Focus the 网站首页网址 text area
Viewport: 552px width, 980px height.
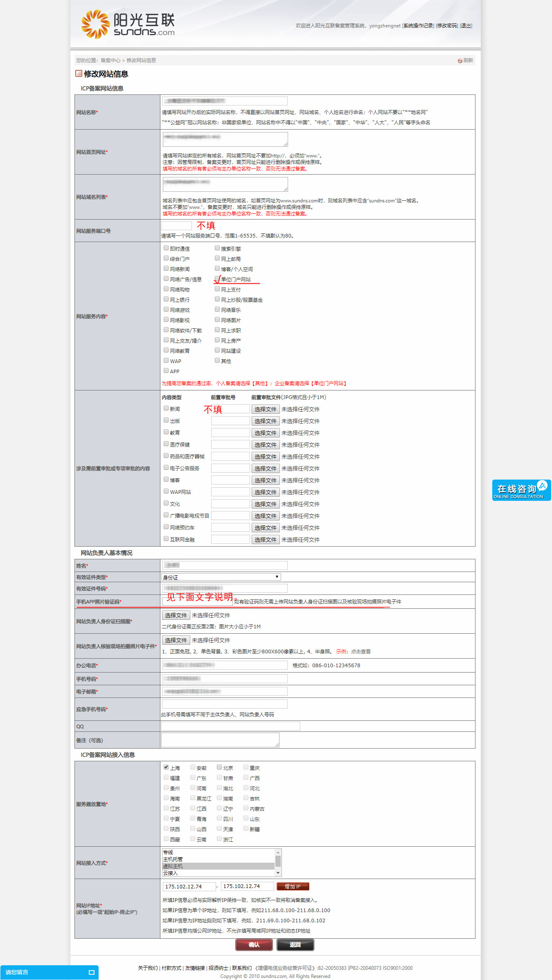coord(225,139)
